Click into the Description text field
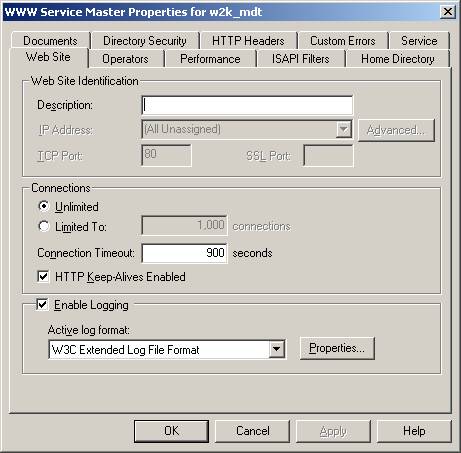Image resolution: width=461 pixels, height=453 pixels. pyautogui.click(x=247, y=105)
